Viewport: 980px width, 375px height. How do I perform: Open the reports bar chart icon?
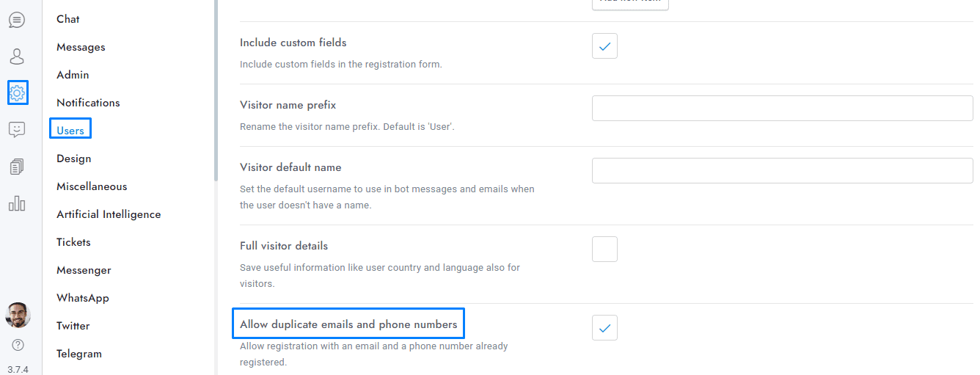tap(17, 203)
